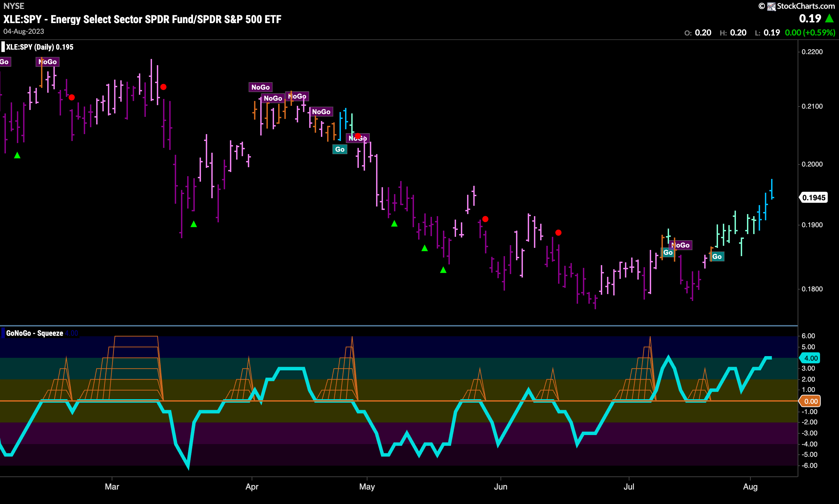Click the NoGo label near 0.2100 in April

[321, 112]
